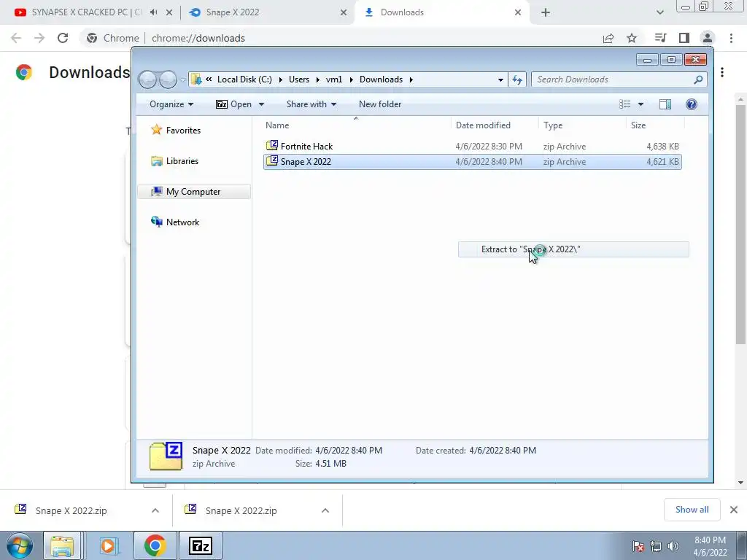This screenshot has width=747, height=560.
Task: Toggle Chrome side panel icon
Action: (684, 38)
